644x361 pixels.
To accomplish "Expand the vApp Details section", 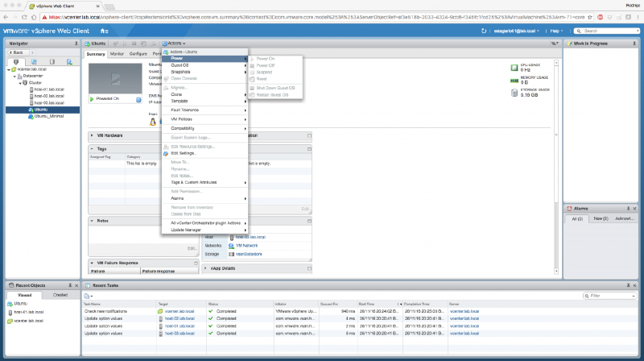I will pyautogui.click(x=205, y=268).
